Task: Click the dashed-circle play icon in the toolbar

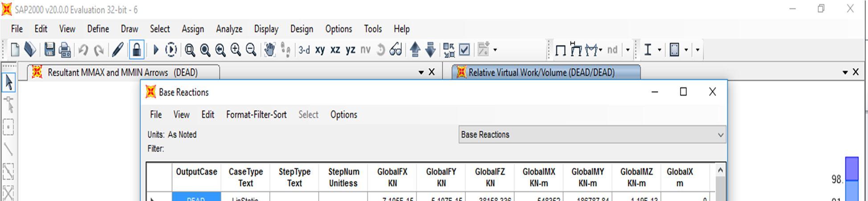Action: (171, 49)
